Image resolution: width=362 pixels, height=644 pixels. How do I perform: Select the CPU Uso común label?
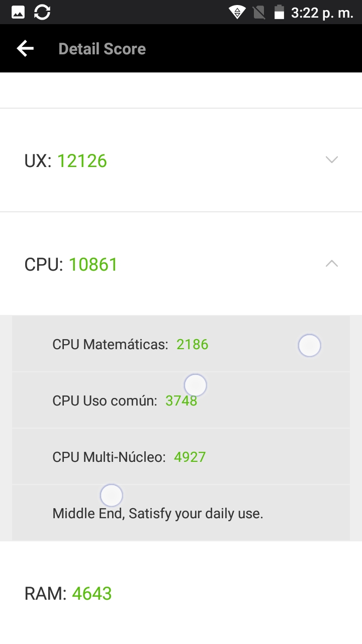pos(105,401)
